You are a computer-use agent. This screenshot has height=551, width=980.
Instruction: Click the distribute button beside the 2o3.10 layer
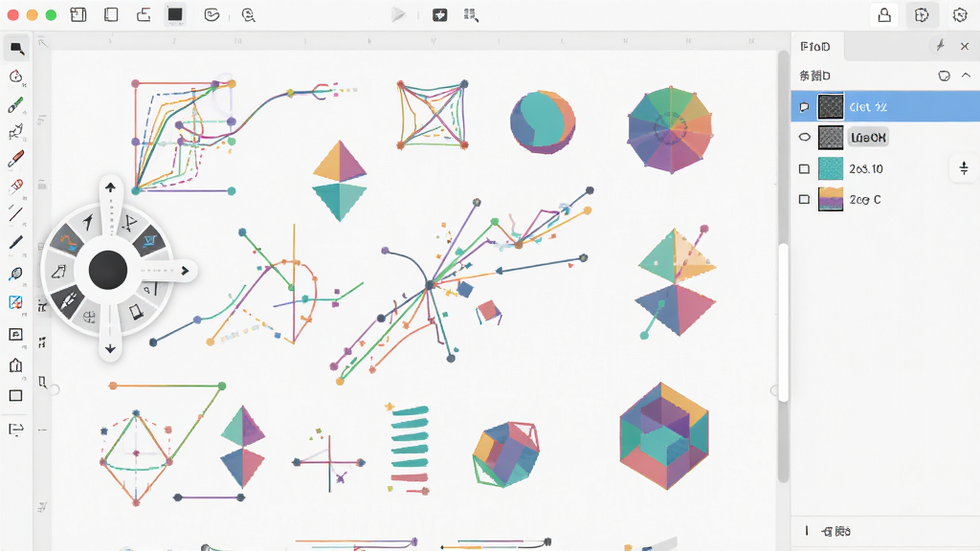click(x=964, y=168)
